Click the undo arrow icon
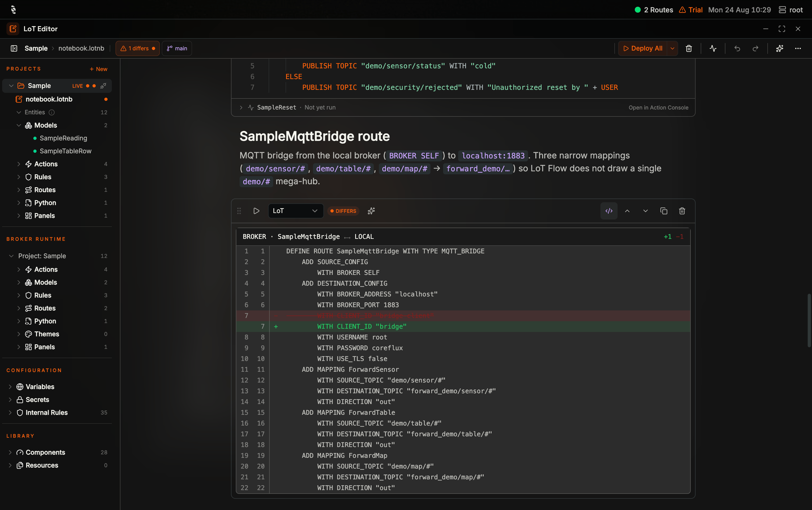This screenshot has height=510, width=812. (737, 48)
